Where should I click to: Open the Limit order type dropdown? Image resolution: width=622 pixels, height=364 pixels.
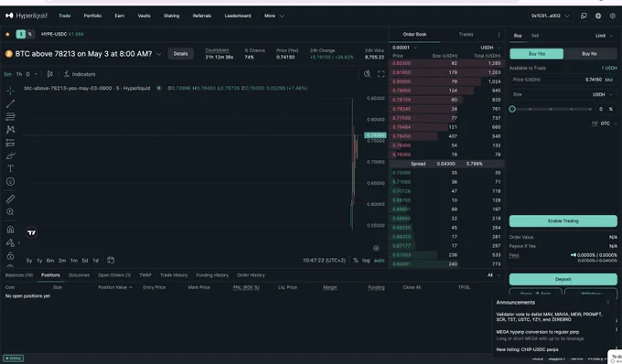coord(604,36)
